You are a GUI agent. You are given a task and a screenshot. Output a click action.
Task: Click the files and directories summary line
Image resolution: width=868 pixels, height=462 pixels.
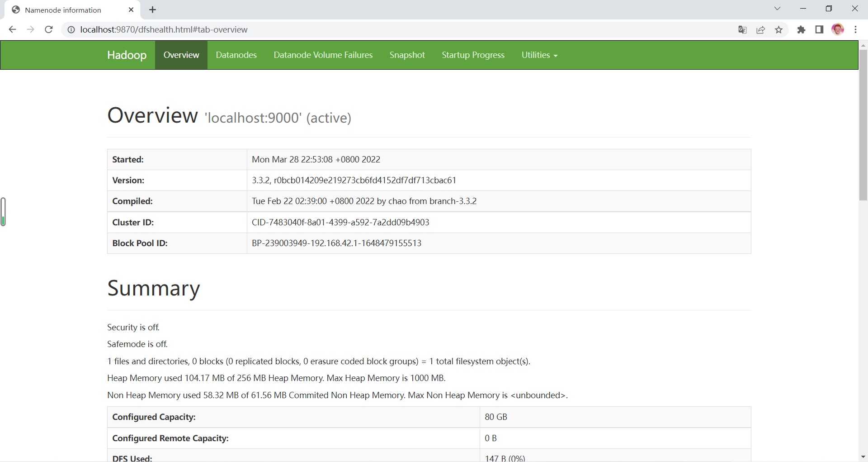(x=319, y=361)
